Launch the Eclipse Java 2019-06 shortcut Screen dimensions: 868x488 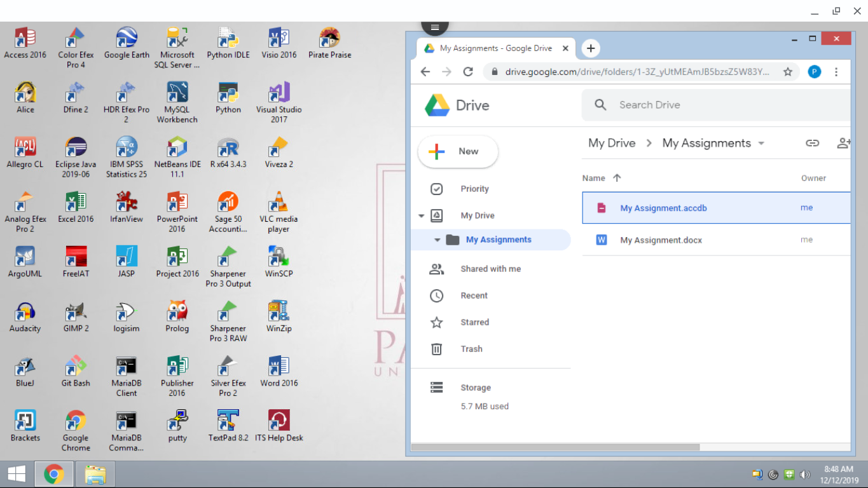[x=76, y=157]
